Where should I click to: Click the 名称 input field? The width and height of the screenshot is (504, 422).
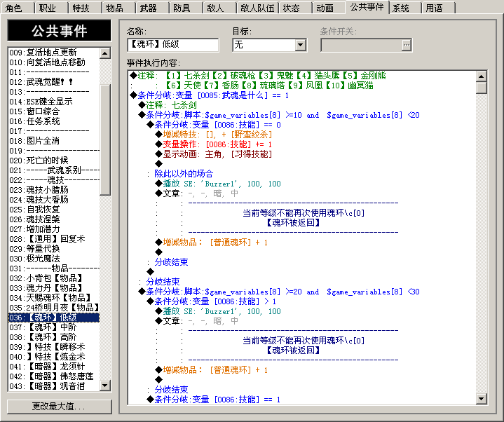tap(173, 45)
